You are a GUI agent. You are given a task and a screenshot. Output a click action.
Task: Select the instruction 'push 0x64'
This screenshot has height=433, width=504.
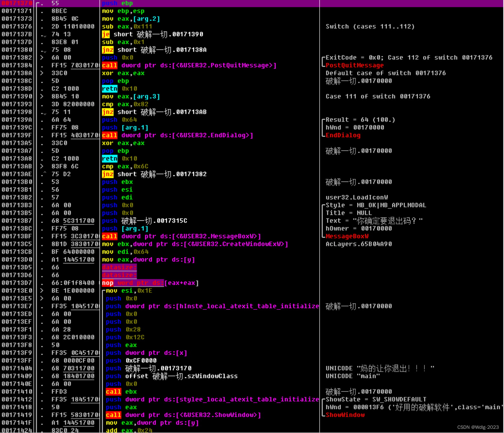(x=119, y=120)
